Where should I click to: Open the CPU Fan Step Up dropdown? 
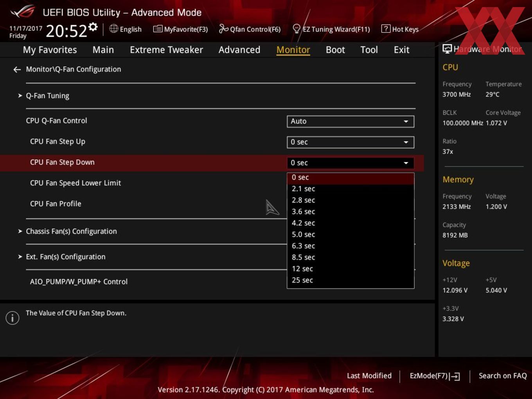pos(350,142)
